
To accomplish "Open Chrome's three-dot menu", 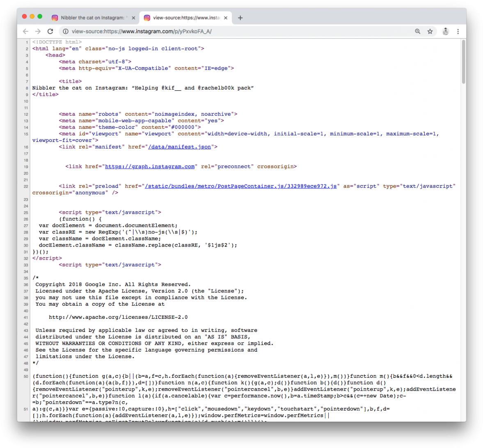I will [458, 32].
